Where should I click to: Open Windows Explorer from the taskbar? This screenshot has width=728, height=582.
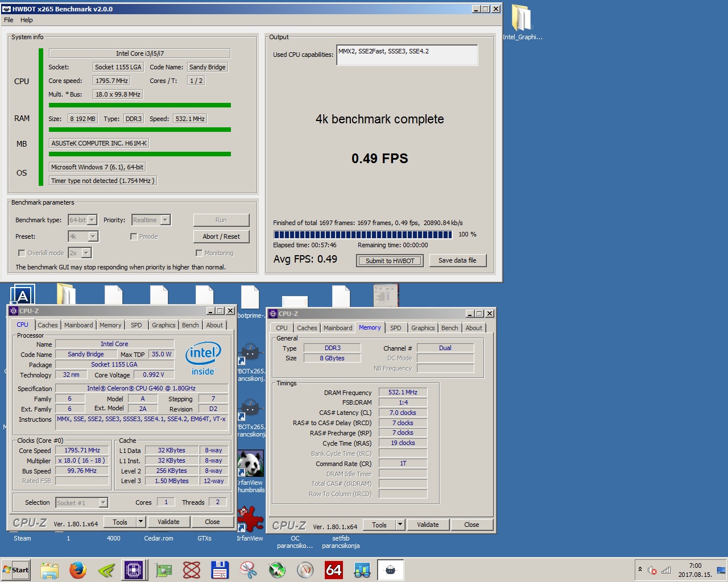[x=49, y=570]
